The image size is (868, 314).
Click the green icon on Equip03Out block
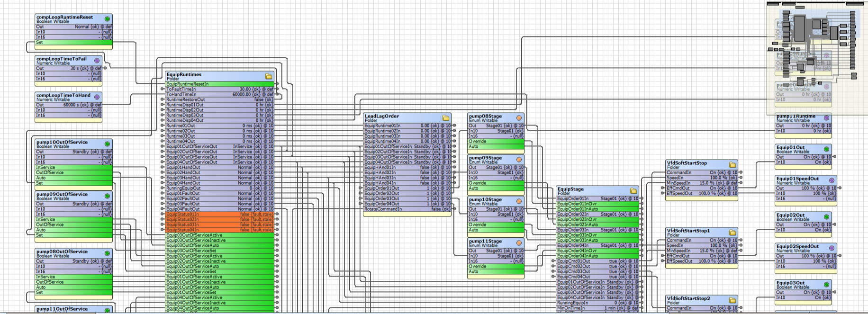pos(827,285)
